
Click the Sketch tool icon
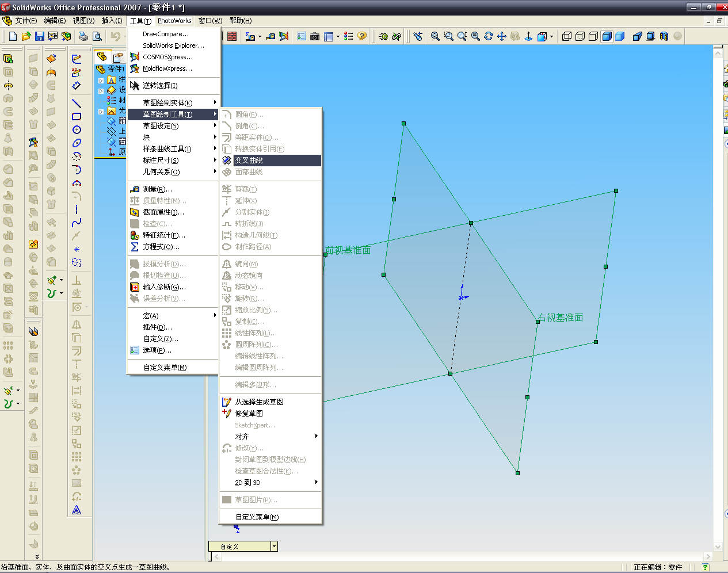coord(77,59)
